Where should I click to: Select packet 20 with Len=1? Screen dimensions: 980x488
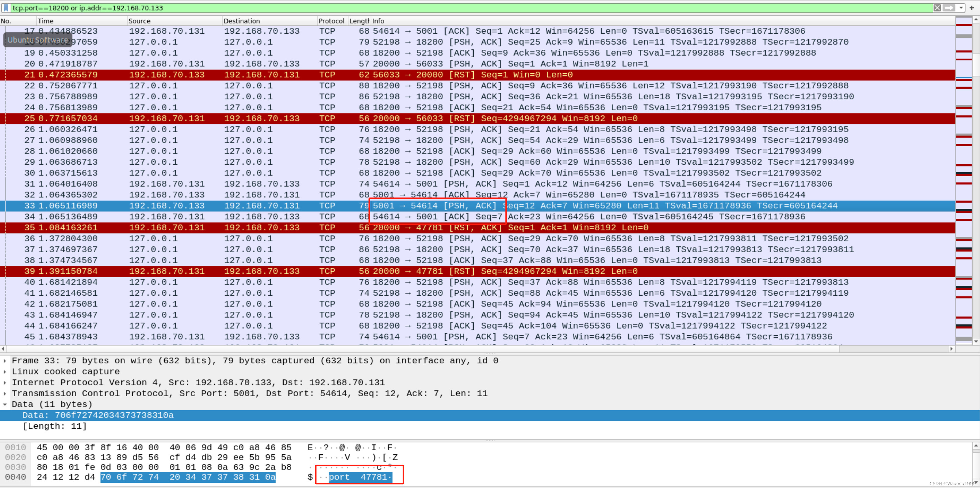477,64
